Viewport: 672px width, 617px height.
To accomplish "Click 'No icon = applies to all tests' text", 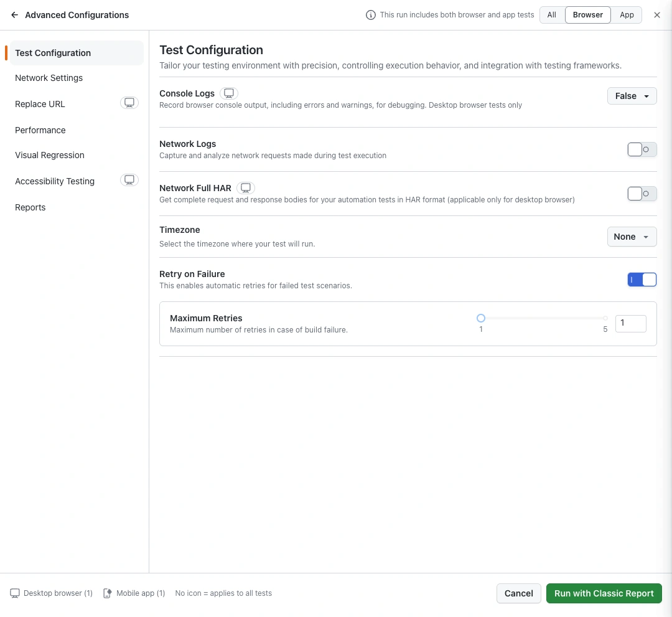I will click(x=223, y=593).
